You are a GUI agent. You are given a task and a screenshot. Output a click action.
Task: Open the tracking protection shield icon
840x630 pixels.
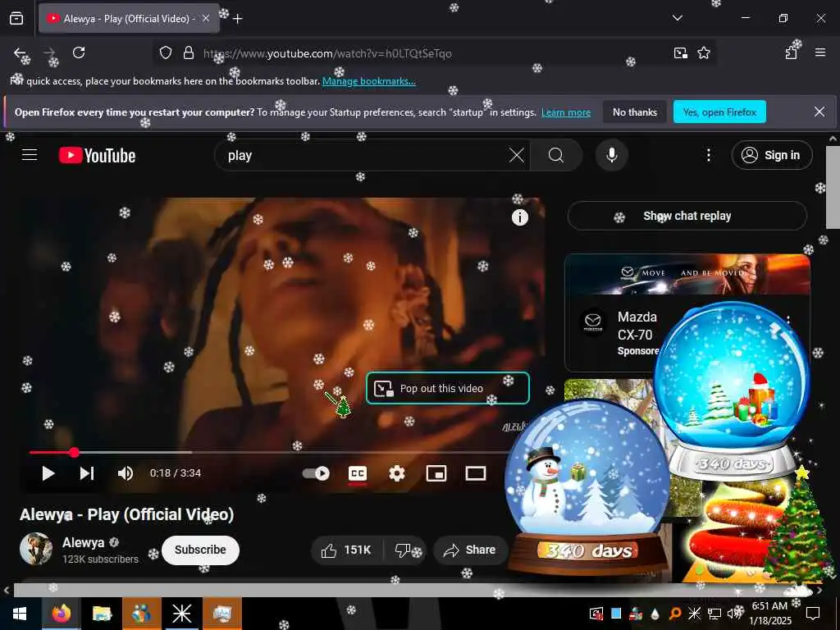166,53
